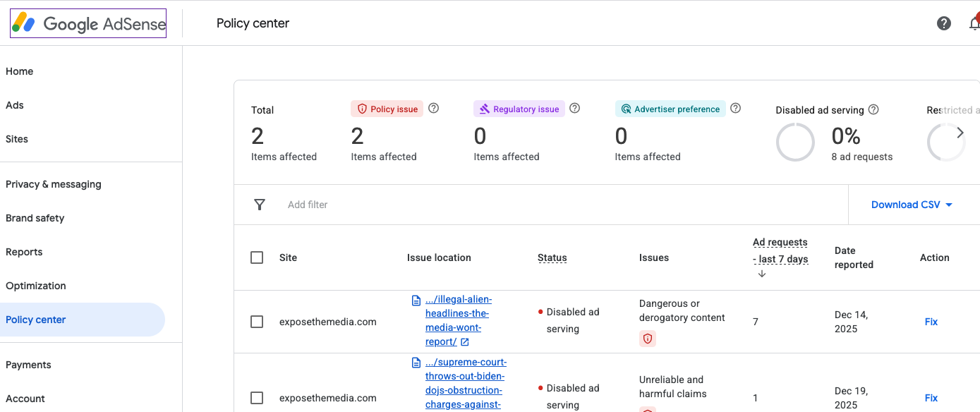Sort by Ad requests last 7 days
980x412 pixels.
pos(780,251)
